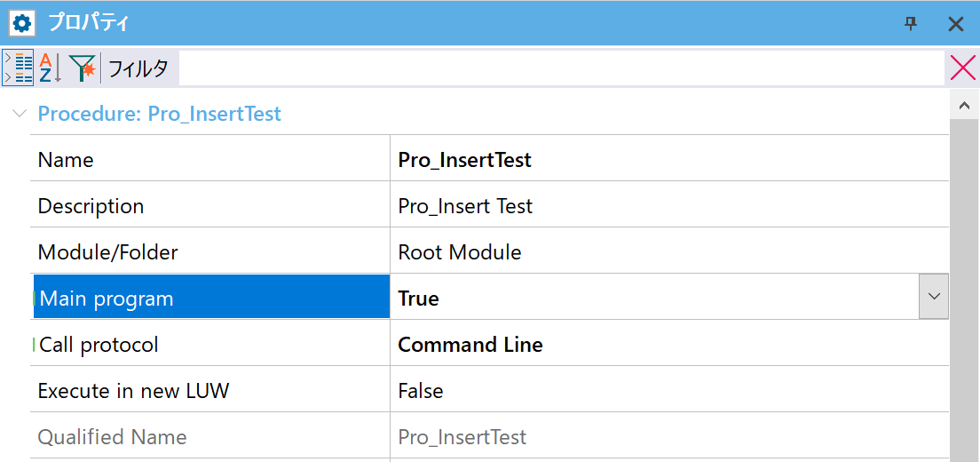Click the scrollbar up arrow
The height and width of the screenshot is (462, 980).
[964, 106]
